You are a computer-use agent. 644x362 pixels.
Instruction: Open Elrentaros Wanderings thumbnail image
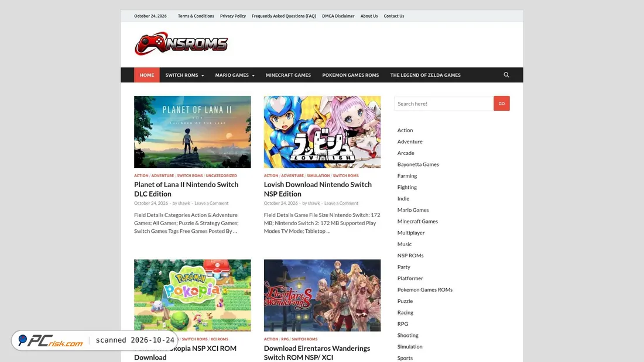tap(322, 295)
